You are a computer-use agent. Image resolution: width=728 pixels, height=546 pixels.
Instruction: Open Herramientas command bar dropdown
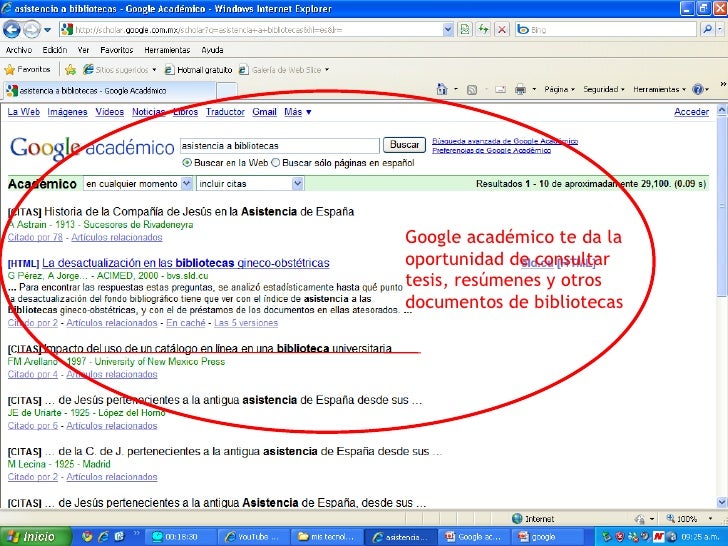(659, 89)
